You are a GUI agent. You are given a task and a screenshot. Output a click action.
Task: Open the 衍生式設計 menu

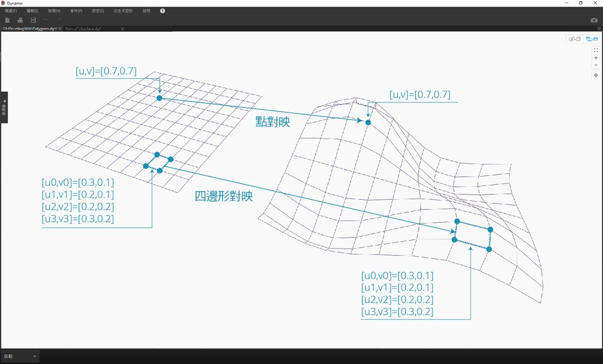123,11
